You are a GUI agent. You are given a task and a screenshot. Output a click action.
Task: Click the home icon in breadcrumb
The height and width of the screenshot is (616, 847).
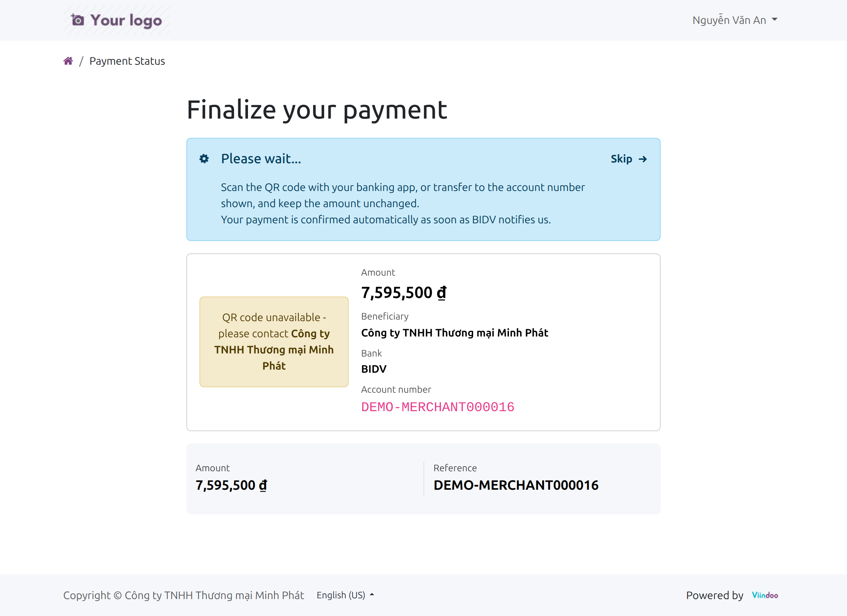point(68,61)
